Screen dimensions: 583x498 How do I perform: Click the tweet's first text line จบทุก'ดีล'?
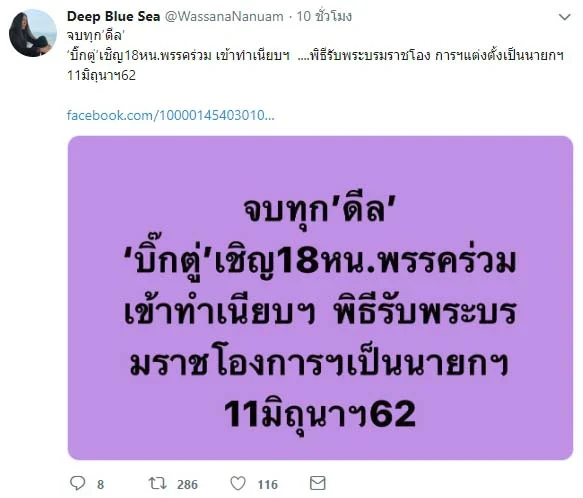95,36
